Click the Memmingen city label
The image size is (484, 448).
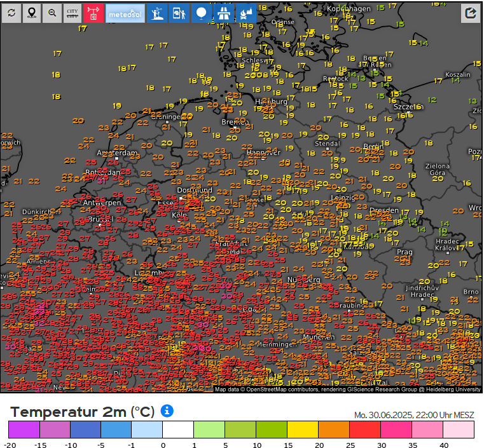[x=277, y=344]
